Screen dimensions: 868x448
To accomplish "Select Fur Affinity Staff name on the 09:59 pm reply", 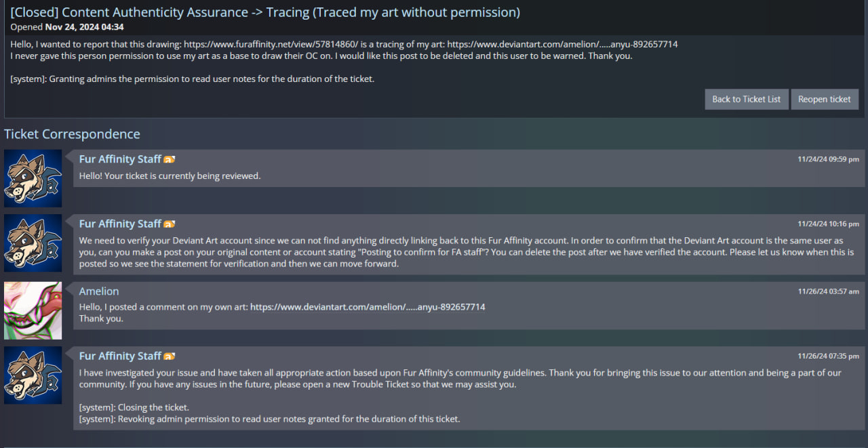I will tap(120, 159).
